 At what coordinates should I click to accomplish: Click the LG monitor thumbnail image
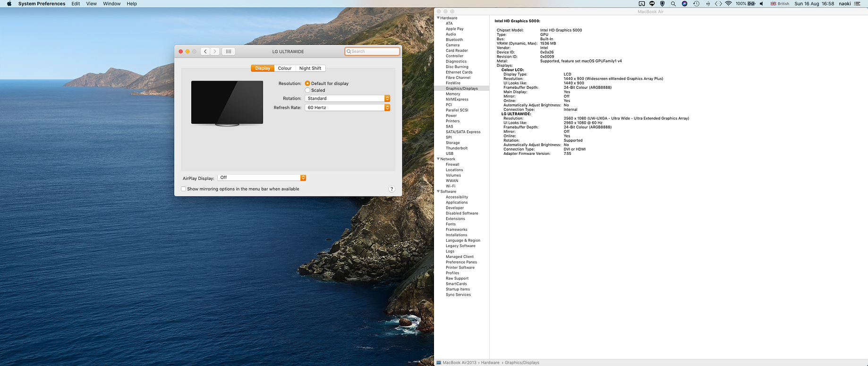[x=227, y=103]
